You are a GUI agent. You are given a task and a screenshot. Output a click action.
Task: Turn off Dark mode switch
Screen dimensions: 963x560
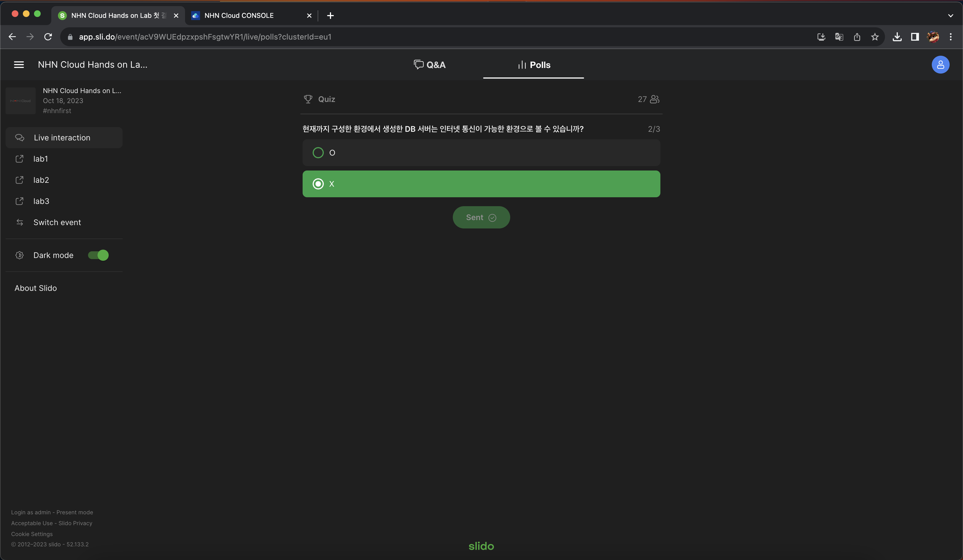click(98, 255)
